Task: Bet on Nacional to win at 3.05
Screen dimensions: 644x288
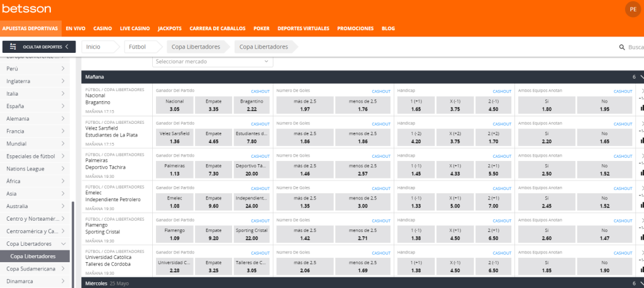Action: pyautogui.click(x=175, y=105)
